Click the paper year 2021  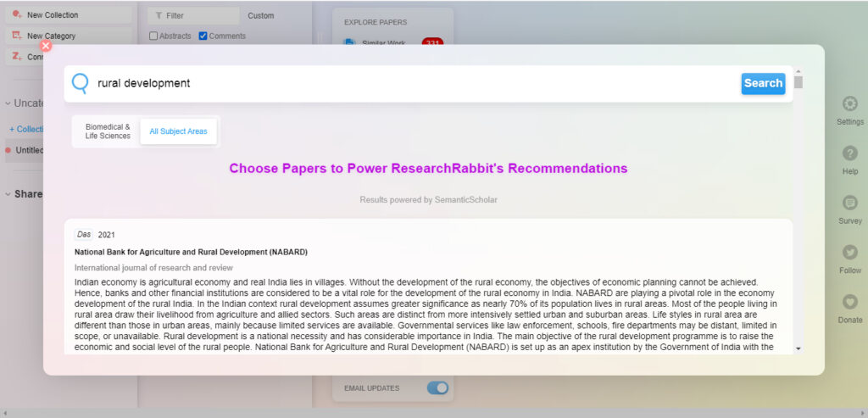pyautogui.click(x=106, y=235)
